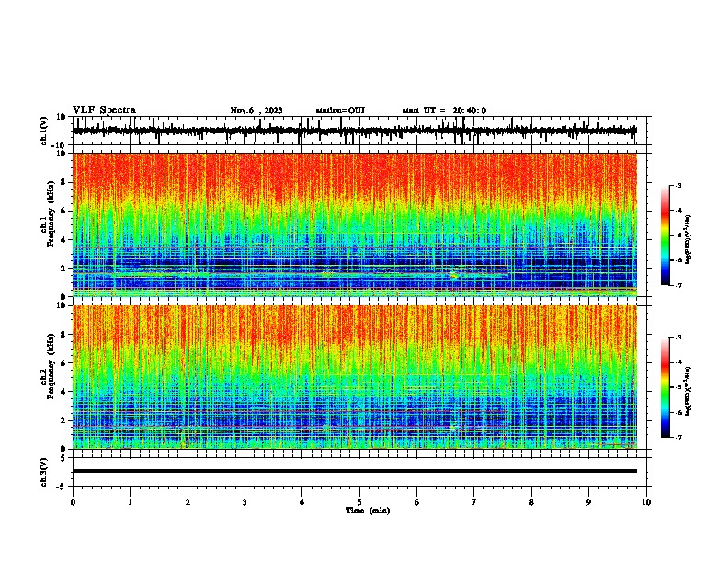Click the "6" kHz tick on ch.1 spectrogram
The height and width of the screenshot is (563, 728).
63,211
